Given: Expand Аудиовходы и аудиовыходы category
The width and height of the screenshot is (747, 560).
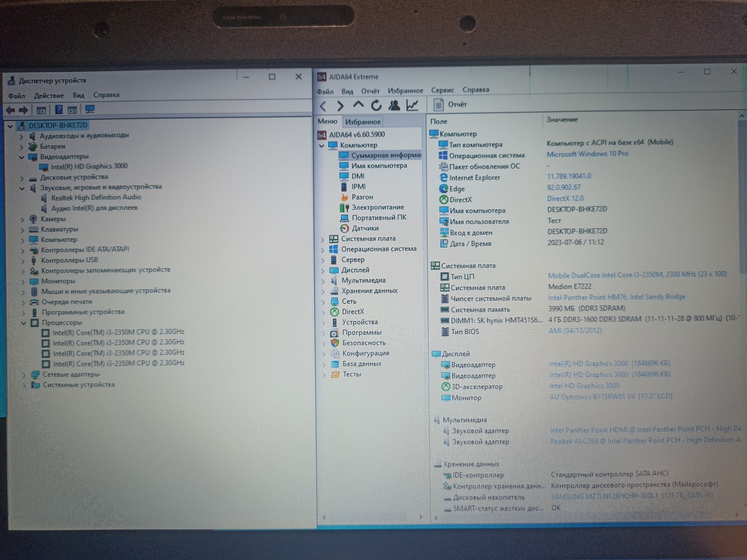Looking at the screenshot, I should (22, 137).
